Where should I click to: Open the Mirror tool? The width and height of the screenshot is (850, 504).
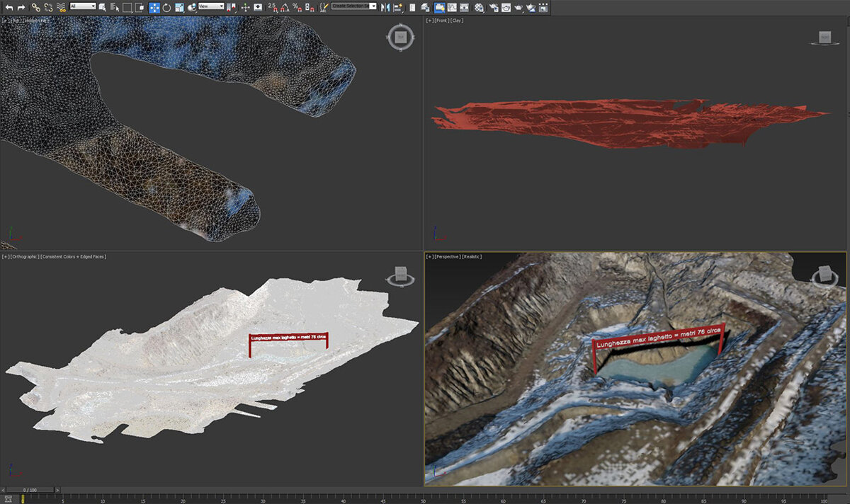tap(385, 7)
